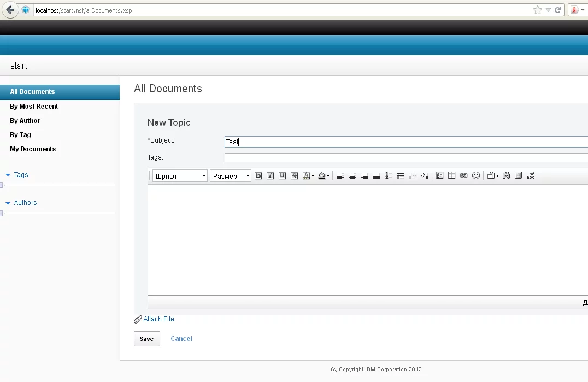
Task: Open the Размер size dropdown
Action: click(x=230, y=176)
